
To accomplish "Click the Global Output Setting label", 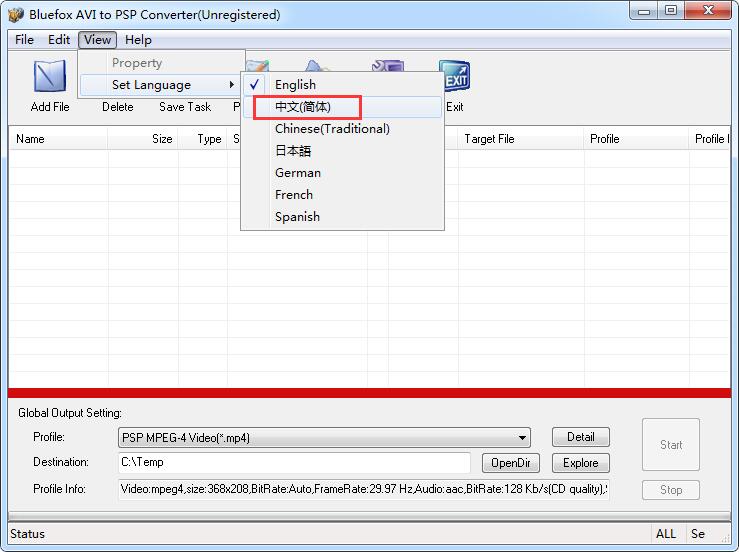I will click(x=70, y=413).
